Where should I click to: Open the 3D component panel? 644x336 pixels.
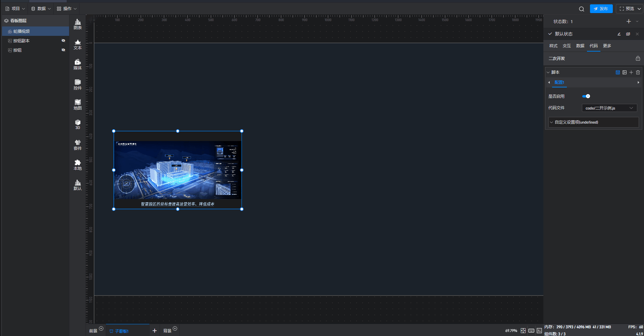tap(77, 124)
